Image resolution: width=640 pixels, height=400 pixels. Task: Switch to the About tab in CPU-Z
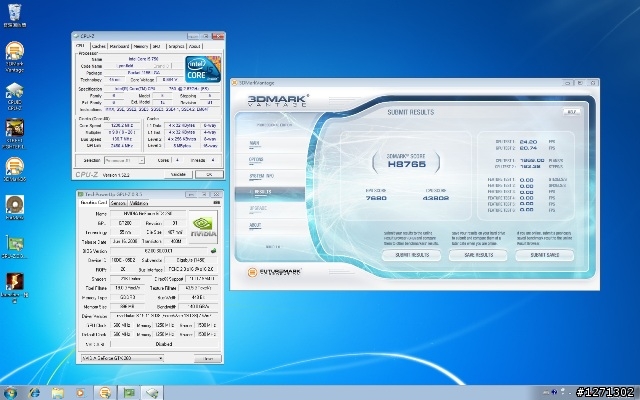coord(195,47)
